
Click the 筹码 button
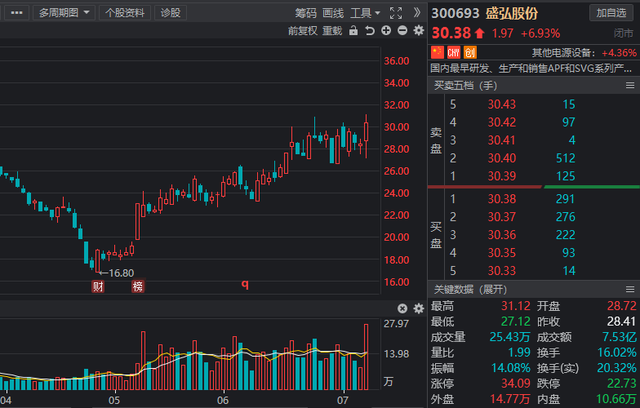click(x=306, y=13)
